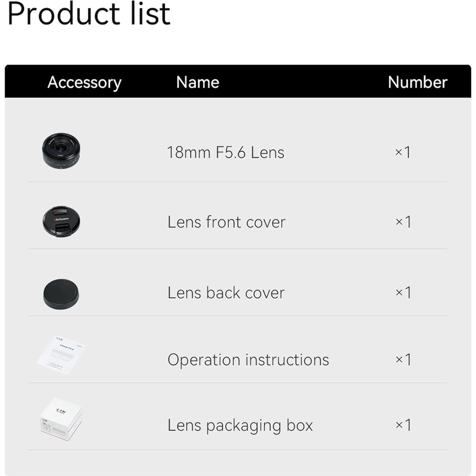Select the lens packaging box image
476x476 pixels.
[x=61, y=419]
